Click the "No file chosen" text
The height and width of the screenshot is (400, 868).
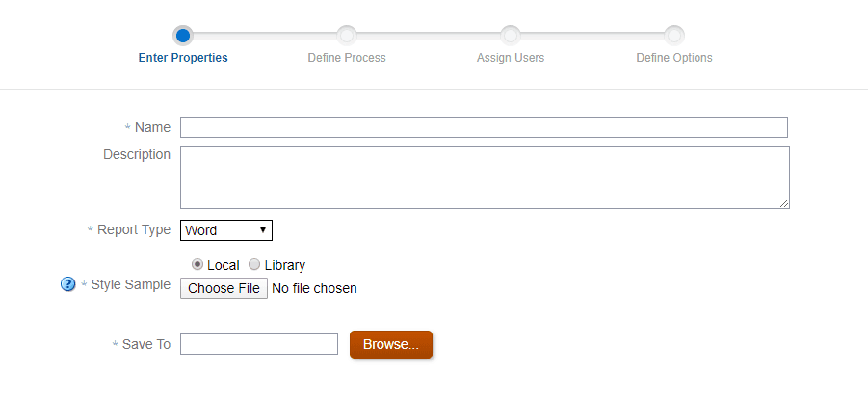[x=314, y=288]
